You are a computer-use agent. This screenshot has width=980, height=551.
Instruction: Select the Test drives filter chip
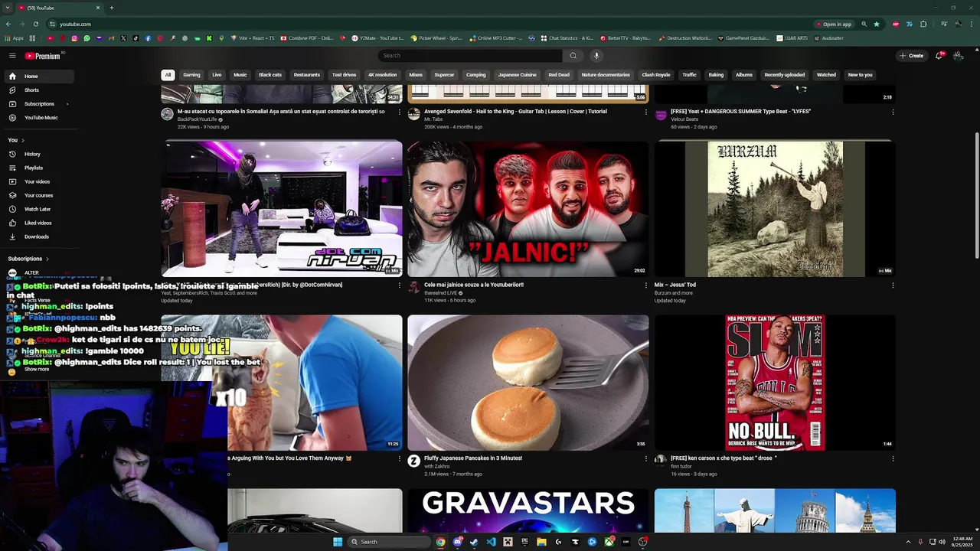(344, 75)
